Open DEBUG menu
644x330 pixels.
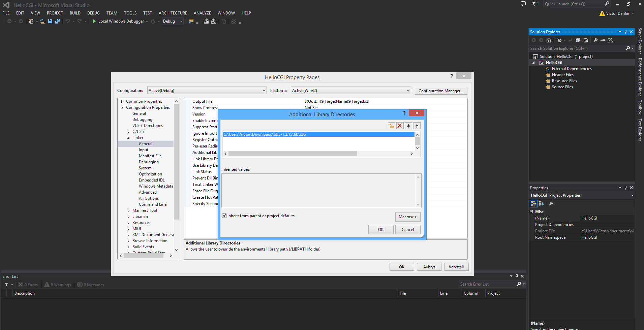(x=93, y=13)
